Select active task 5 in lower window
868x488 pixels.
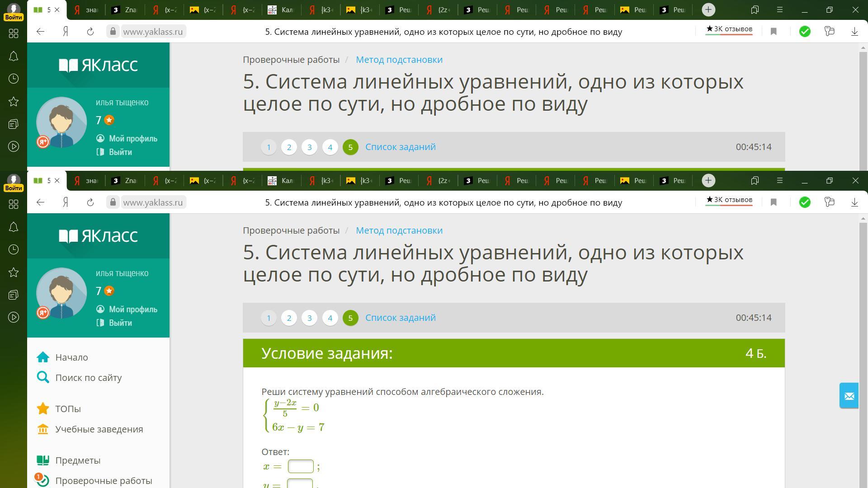[x=350, y=318]
